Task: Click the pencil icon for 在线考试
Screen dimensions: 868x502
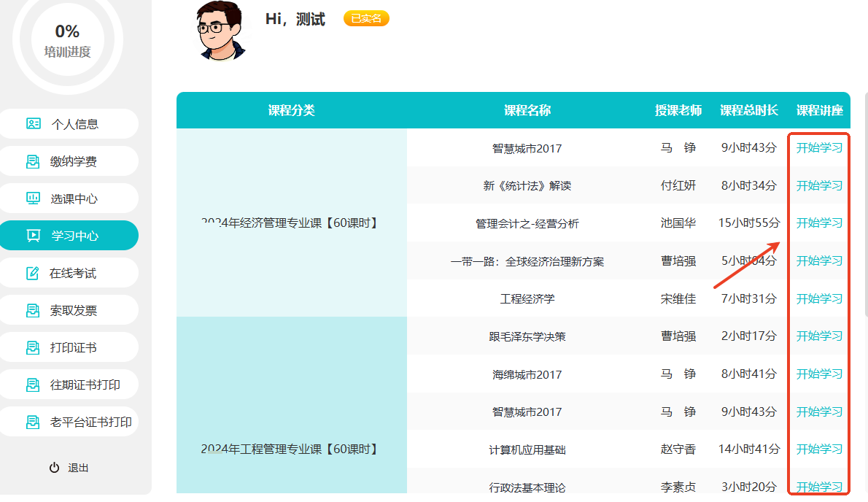Action: (34, 274)
